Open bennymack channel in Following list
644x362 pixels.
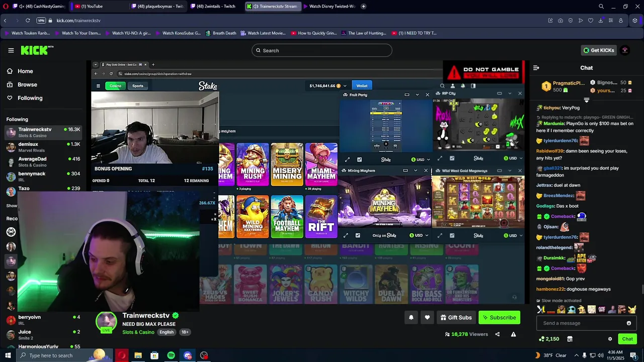(x=43, y=176)
